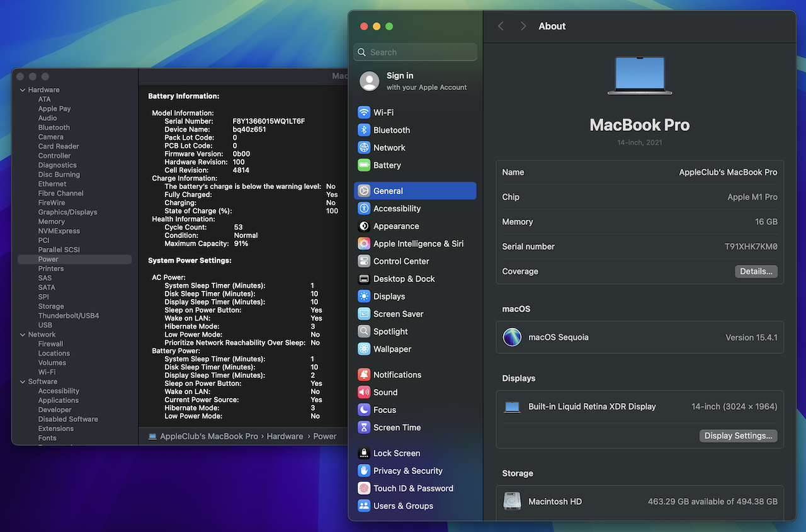
Task: Click the Lock Screen icon in Settings
Action: tap(364, 453)
